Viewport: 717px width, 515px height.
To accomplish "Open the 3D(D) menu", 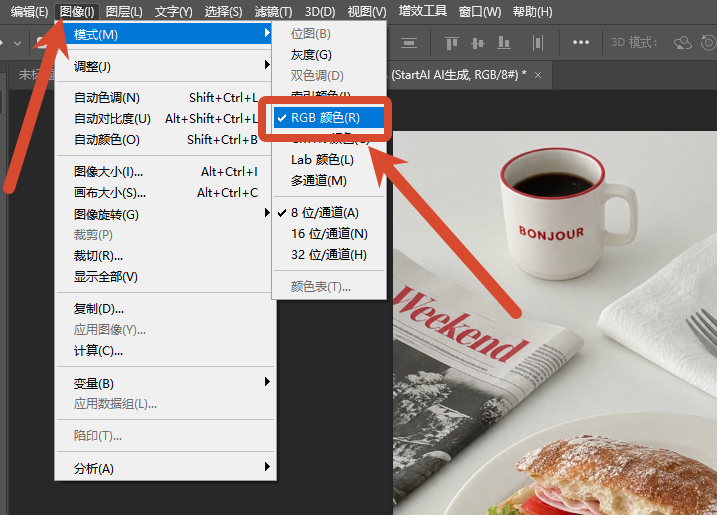I will click(320, 11).
